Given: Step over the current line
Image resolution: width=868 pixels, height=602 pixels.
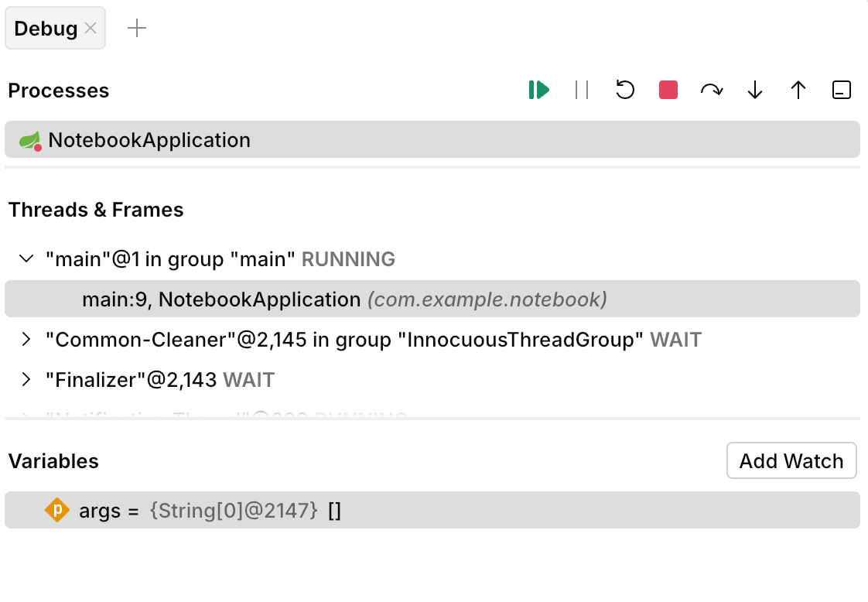Looking at the screenshot, I should click(711, 90).
